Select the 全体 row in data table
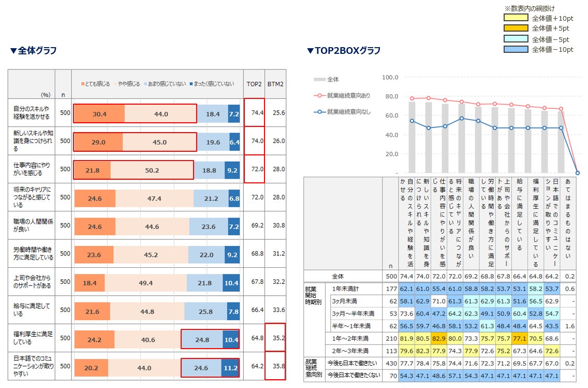Image resolution: width=588 pixels, height=388 pixels. click(x=439, y=276)
